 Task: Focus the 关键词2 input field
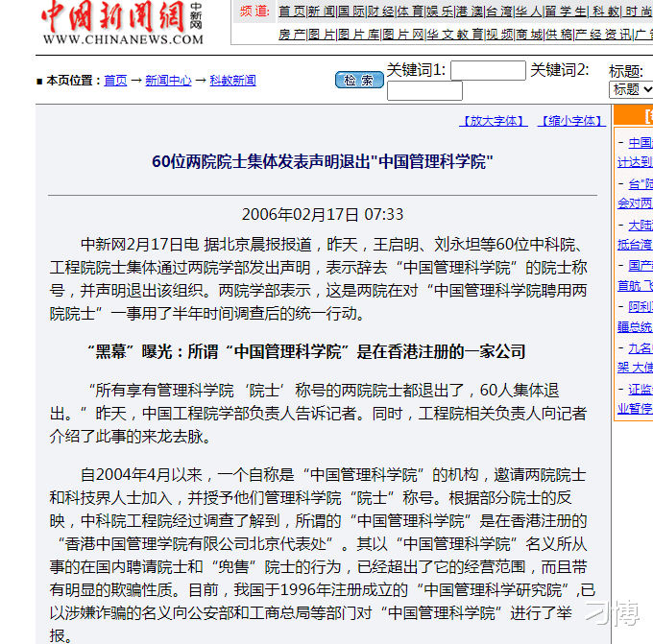tap(424, 91)
